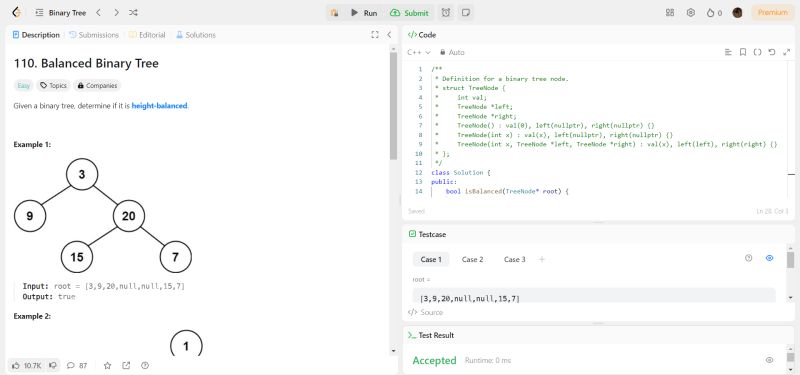Open the timer alarm clock icon
This screenshot has height=375, width=800.
click(x=446, y=13)
